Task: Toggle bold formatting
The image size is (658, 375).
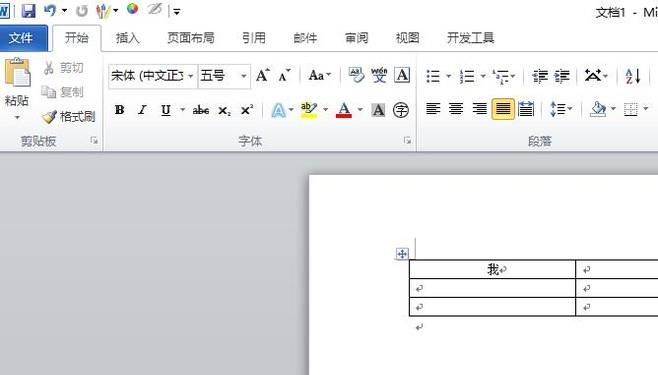Action: pyautogui.click(x=120, y=110)
